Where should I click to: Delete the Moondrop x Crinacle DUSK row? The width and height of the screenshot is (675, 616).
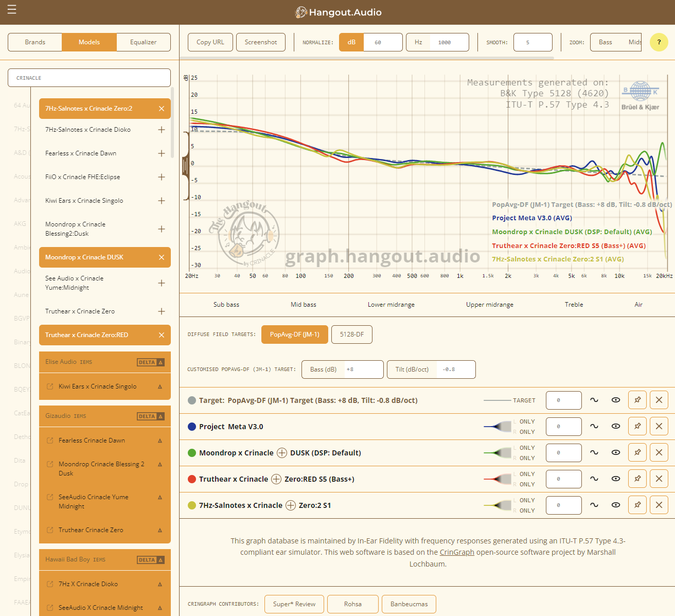pyautogui.click(x=659, y=452)
